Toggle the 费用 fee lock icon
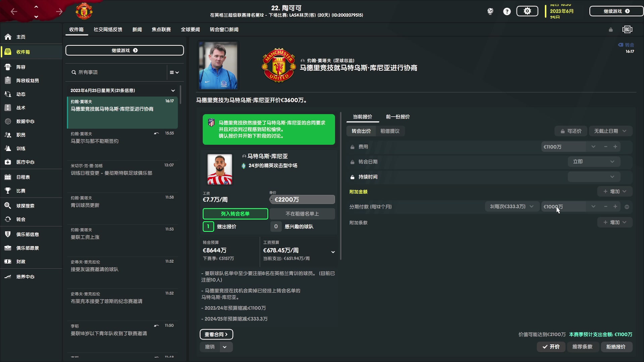644x362 pixels. pyautogui.click(x=353, y=147)
